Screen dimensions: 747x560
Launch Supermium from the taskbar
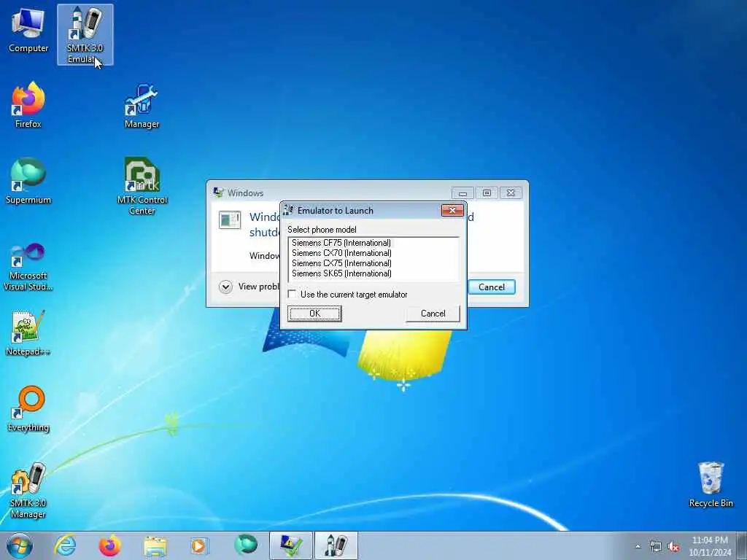246,545
